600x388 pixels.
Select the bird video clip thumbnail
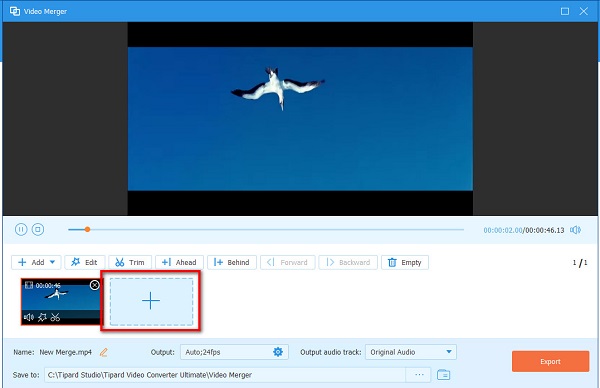pyautogui.click(x=61, y=302)
